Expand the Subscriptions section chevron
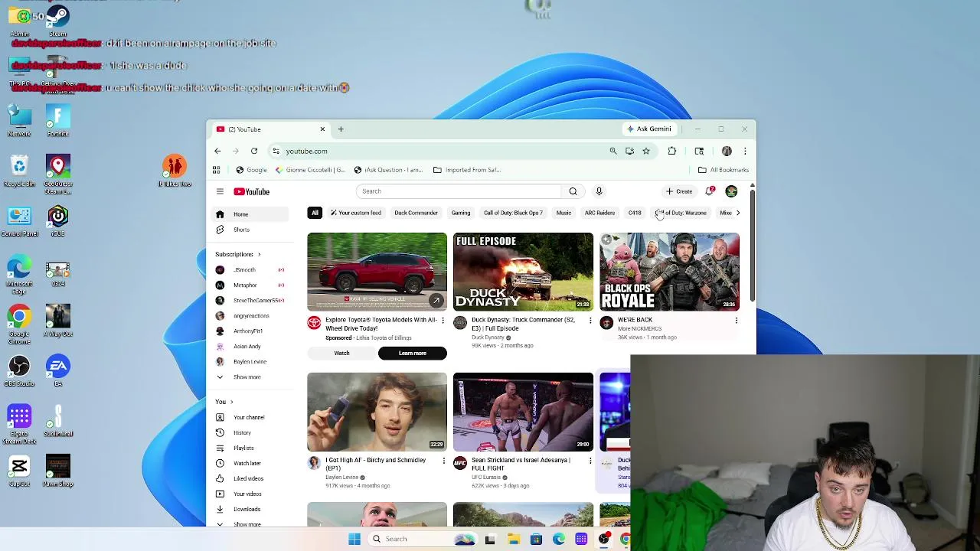The height and width of the screenshot is (551, 980). pyautogui.click(x=259, y=255)
